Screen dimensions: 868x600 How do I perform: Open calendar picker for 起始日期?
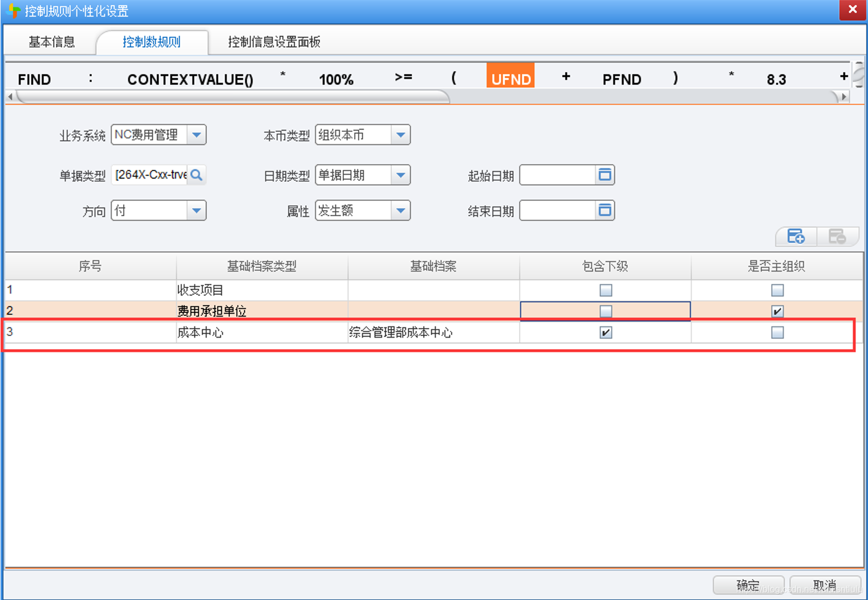(x=605, y=175)
